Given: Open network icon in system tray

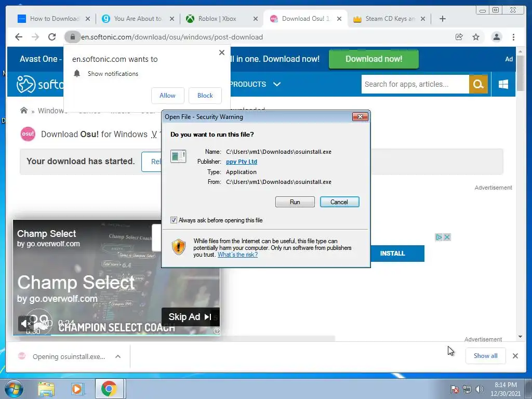Looking at the screenshot, I should pos(467,389).
